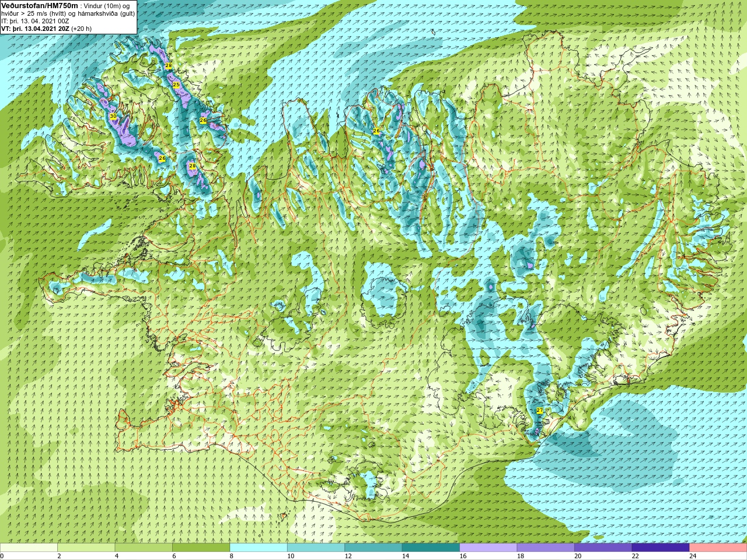Pick the turquoise swatch between 10 and 12
Screen dimensions: 747x560
tap(316, 547)
